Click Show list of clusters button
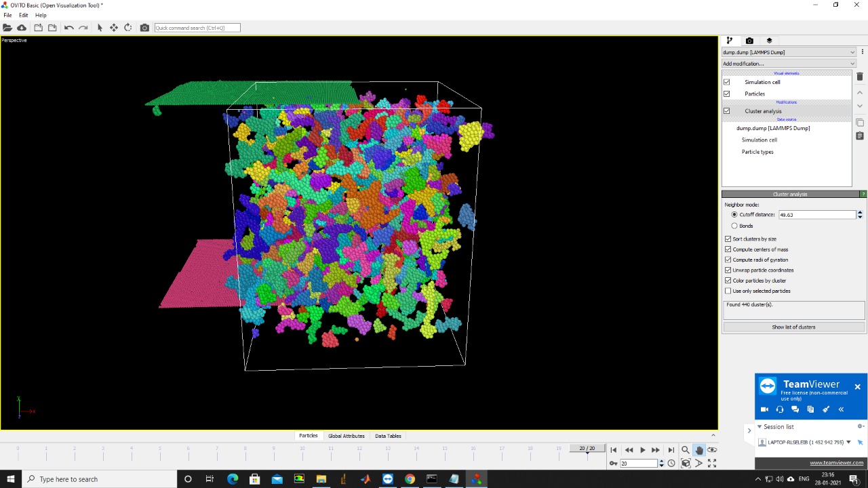This screenshot has height=488, width=868. 793,327
